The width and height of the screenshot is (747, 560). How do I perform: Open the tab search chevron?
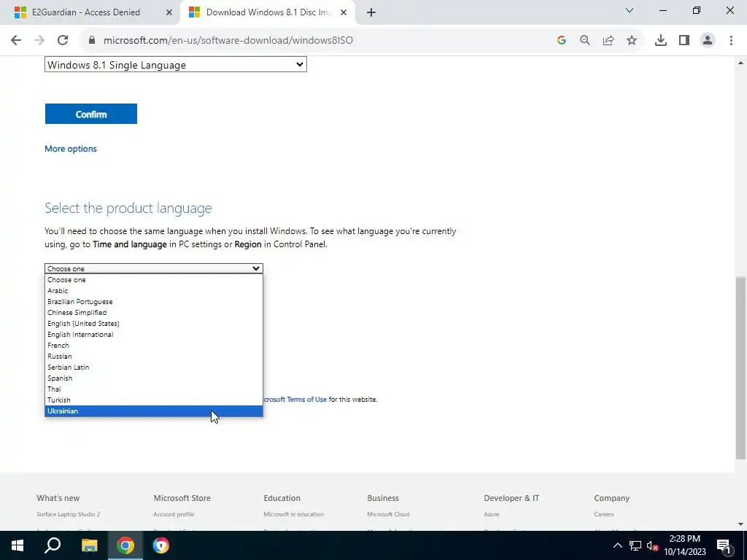(x=630, y=10)
